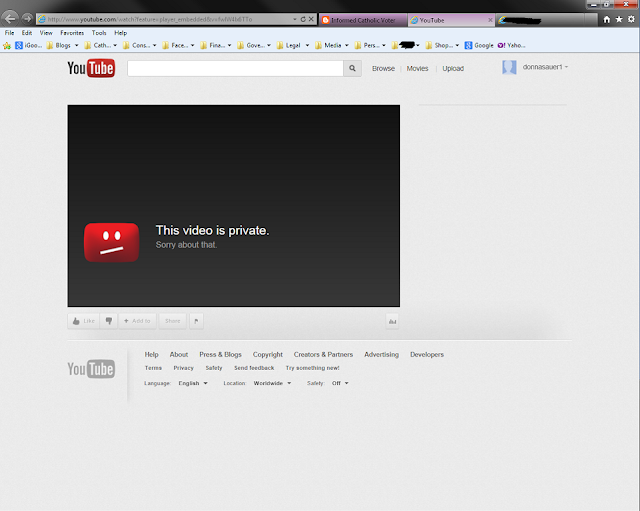
Task: Open footer Copyright link
Action: tap(268, 355)
